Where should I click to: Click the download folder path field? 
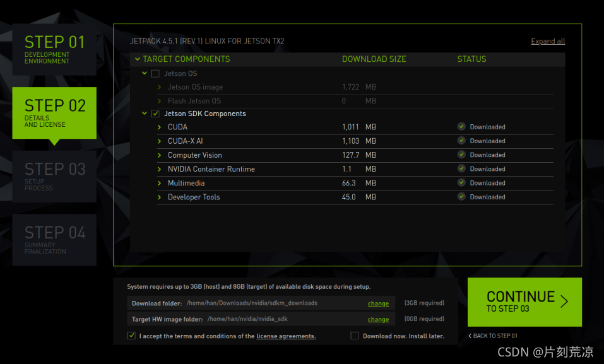(x=261, y=303)
